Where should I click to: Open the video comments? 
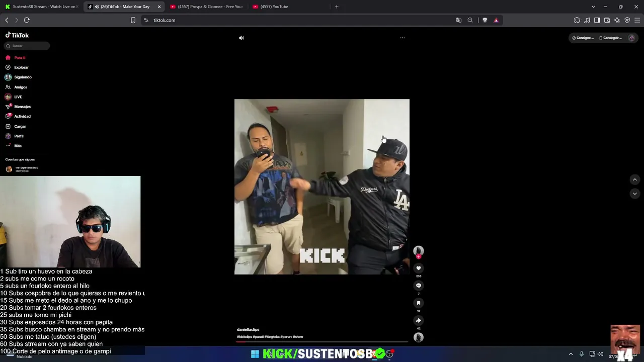419,286
